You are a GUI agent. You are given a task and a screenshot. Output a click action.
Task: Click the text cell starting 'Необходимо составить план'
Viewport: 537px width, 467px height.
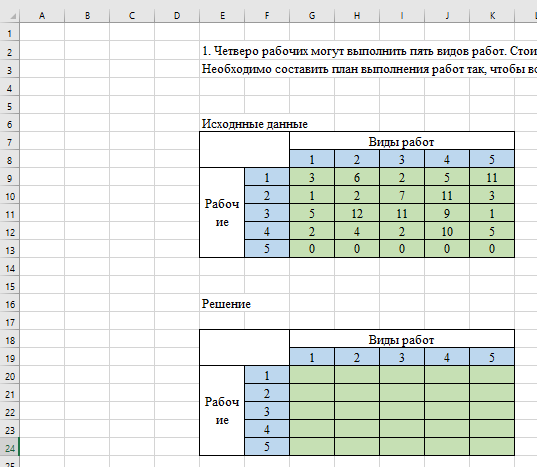click(369, 69)
